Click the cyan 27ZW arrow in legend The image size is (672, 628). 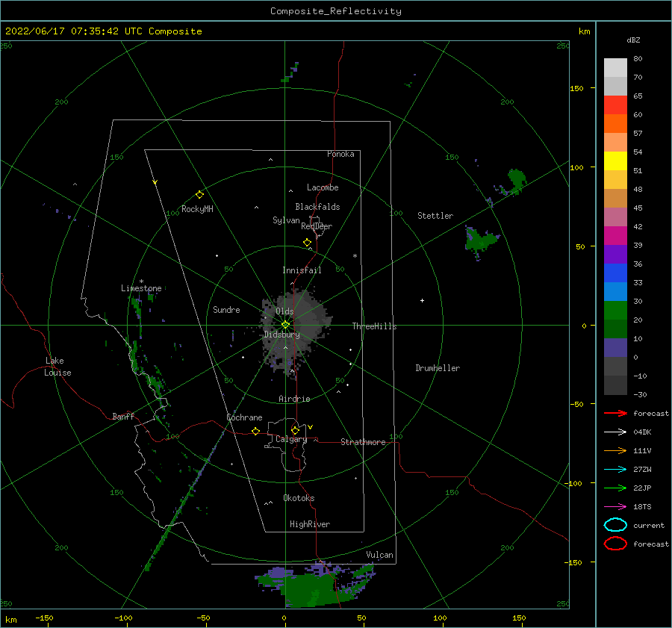[x=615, y=470]
